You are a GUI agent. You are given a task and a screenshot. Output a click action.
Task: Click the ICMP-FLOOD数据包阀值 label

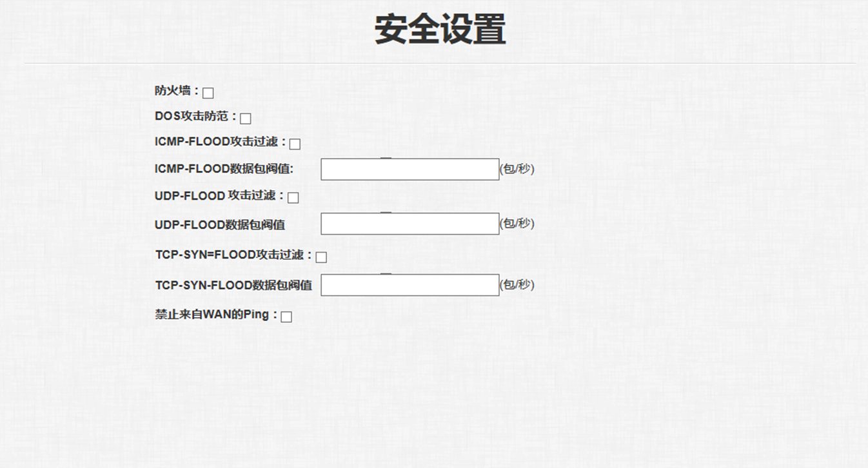[x=224, y=170]
